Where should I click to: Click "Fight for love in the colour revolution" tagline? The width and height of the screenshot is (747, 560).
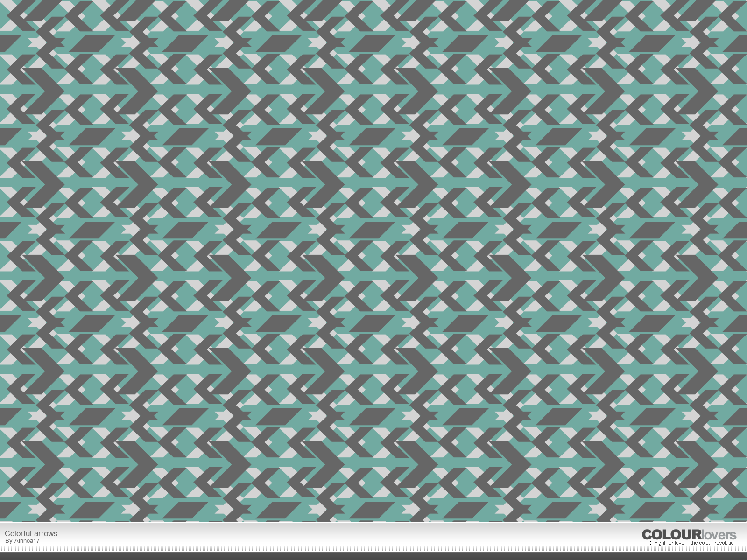coord(695,543)
